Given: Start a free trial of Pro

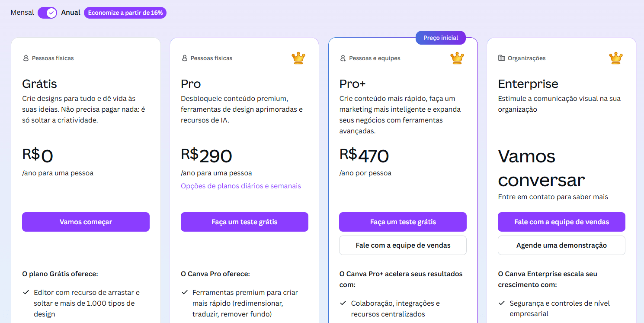Looking at the screenshot, I should (x=244, y=222).
